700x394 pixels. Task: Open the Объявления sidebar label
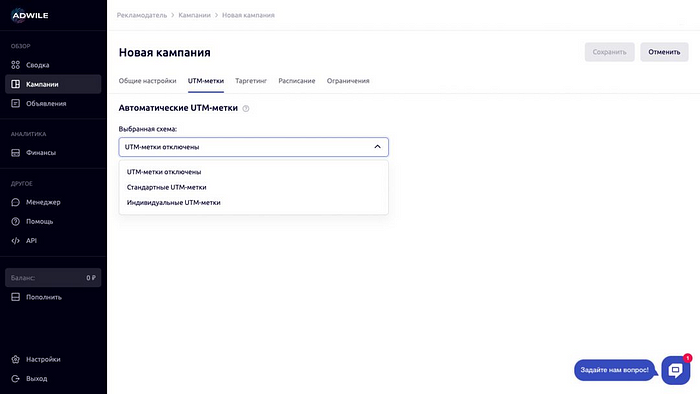point(46,103)
